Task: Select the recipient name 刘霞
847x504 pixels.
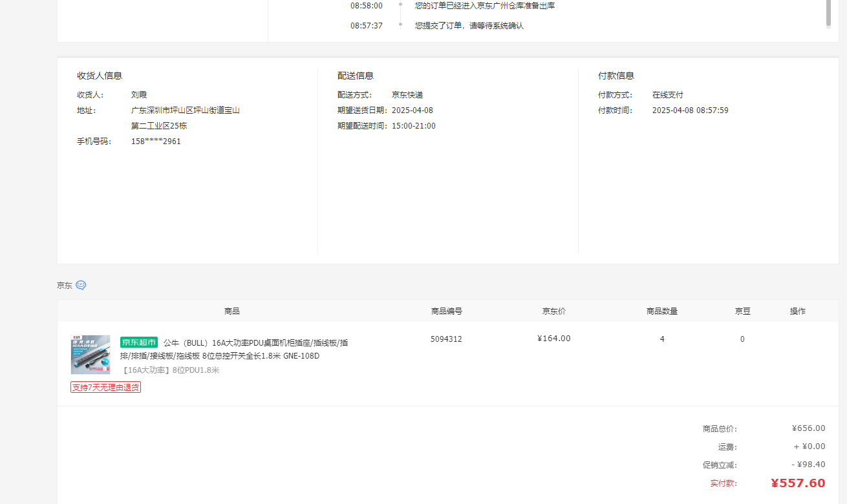Action: [139, 94]
